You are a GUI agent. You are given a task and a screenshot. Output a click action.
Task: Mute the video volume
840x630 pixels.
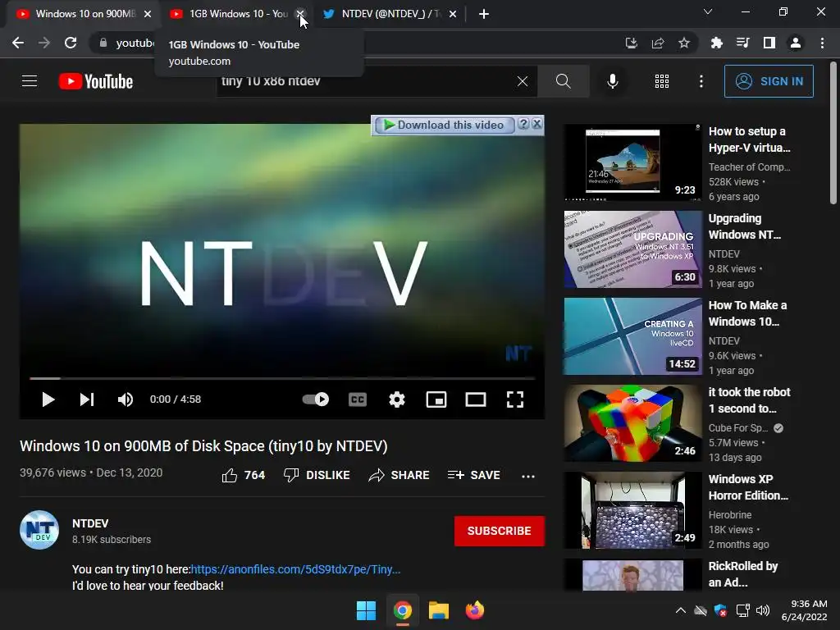[126, 399]
